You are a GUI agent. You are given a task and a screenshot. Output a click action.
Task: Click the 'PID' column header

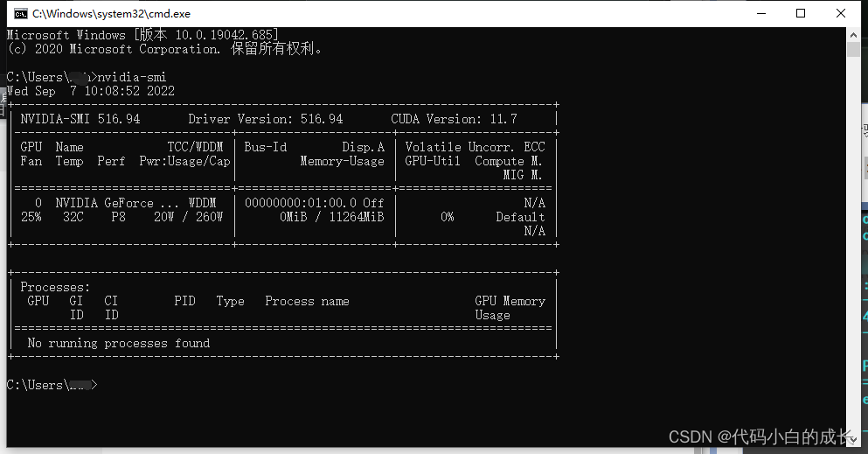pos(185,301)
